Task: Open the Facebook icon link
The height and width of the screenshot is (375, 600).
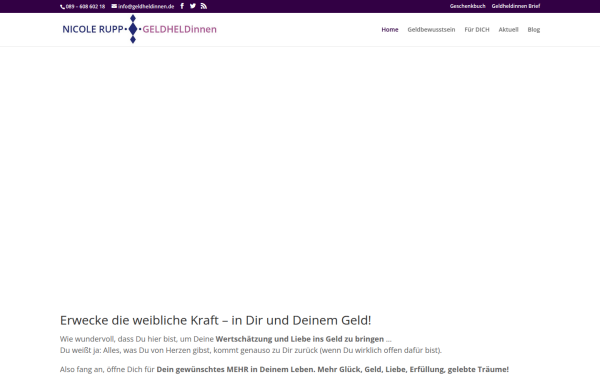Action: pyautogui.click(x=182, y=6)
